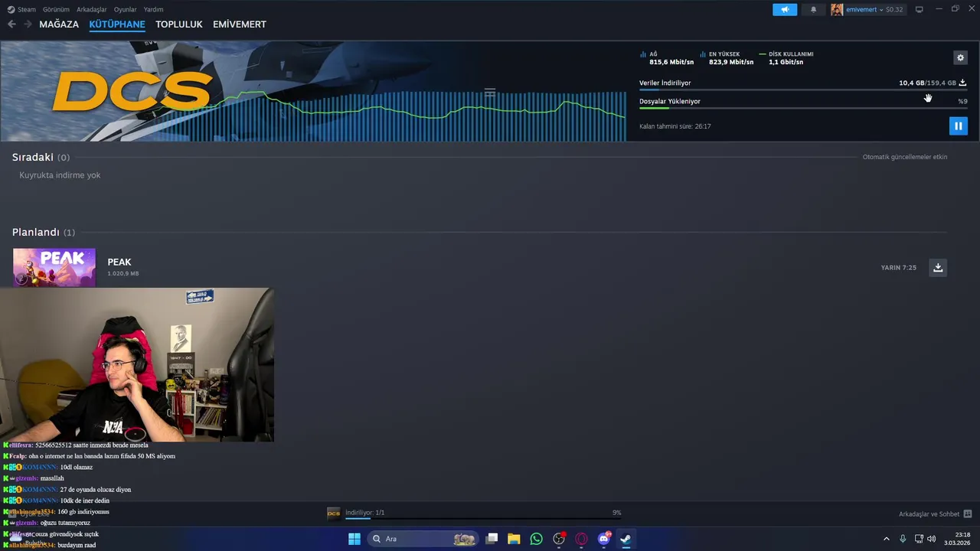
Task: Open Arkadaşlar ve Sohbet
Action: point(929,514)
